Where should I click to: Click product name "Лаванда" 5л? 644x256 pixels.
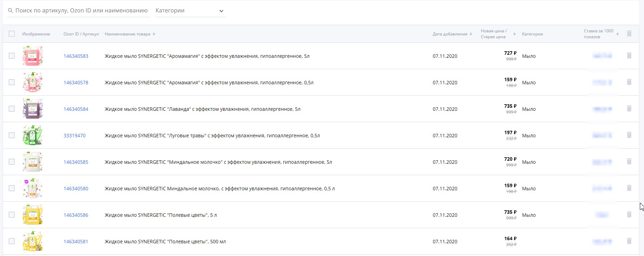pos(203,109)
